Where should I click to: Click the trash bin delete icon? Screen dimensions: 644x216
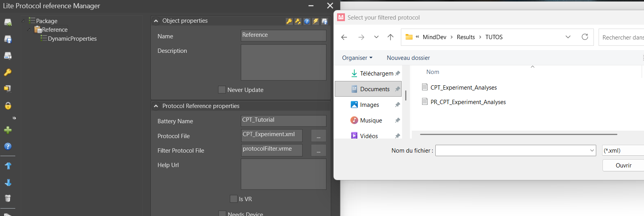click(x=8, y=198)
